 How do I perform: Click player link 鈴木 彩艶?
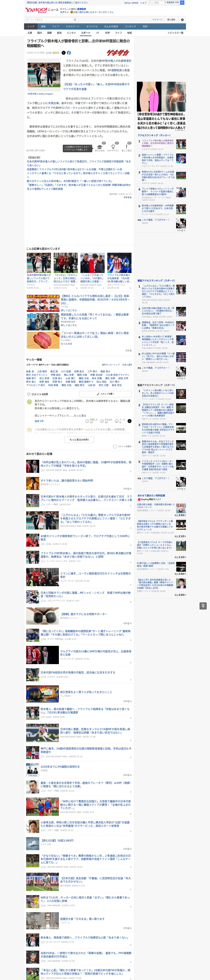click(97, 378)
